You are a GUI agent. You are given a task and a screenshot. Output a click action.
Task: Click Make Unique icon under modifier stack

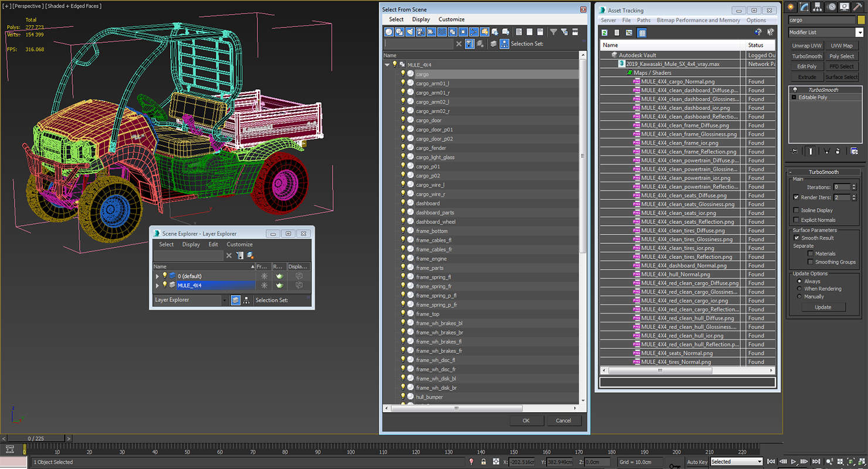tap(827, 151)
